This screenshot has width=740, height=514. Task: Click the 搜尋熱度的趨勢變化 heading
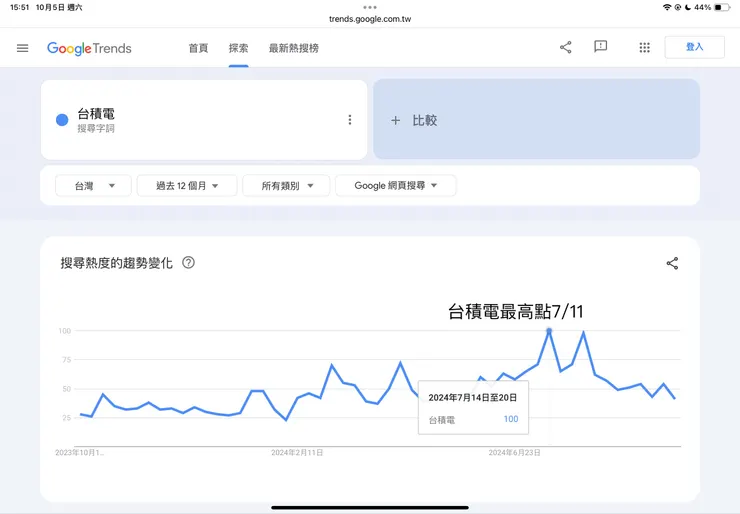point(117,263)
